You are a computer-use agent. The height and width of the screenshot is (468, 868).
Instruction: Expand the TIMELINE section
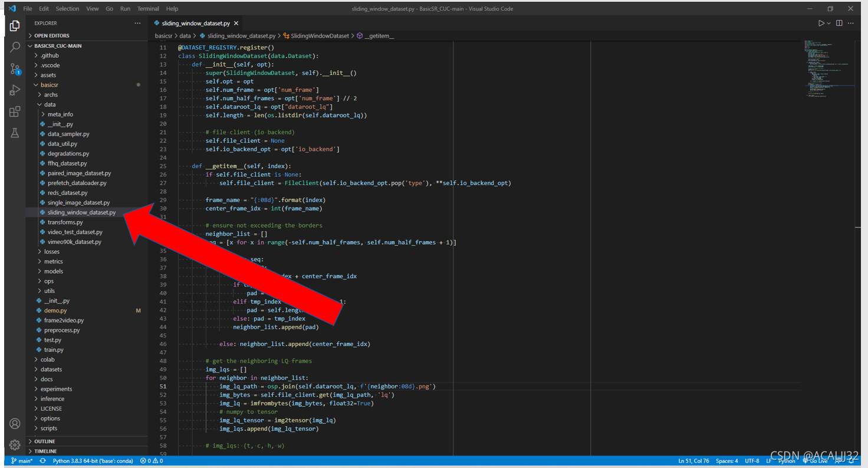tap(45, 451)
